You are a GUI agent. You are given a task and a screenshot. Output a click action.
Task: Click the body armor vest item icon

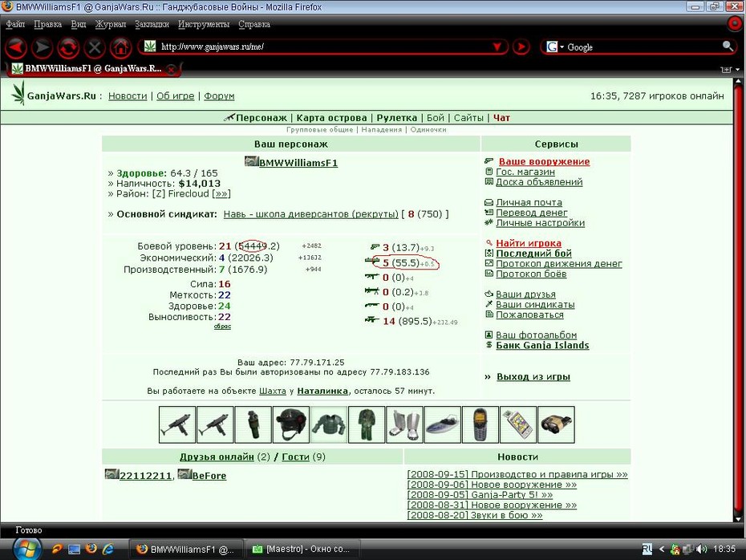(329, 424)
